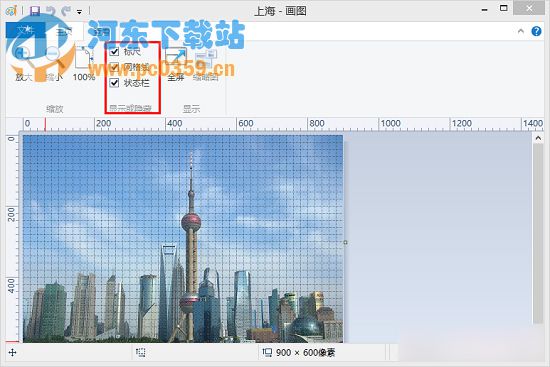Viewport: 550px width, 367px height.
Task: Click the Paint application icon in title bar
Action: tap(11, 11)
